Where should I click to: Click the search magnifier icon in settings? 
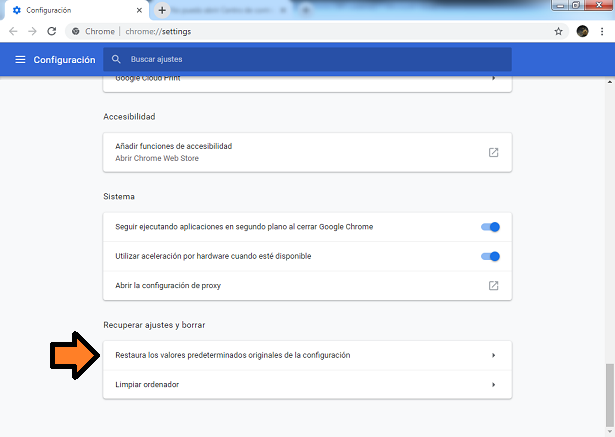[116, 59]
